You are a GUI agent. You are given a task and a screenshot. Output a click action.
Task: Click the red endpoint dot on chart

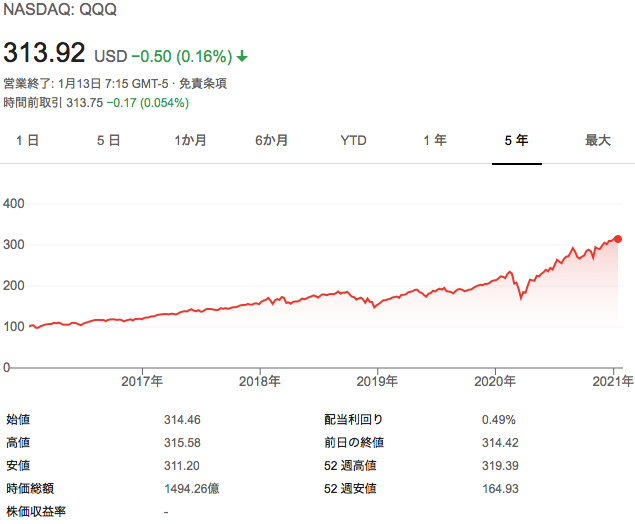point(618,239)
